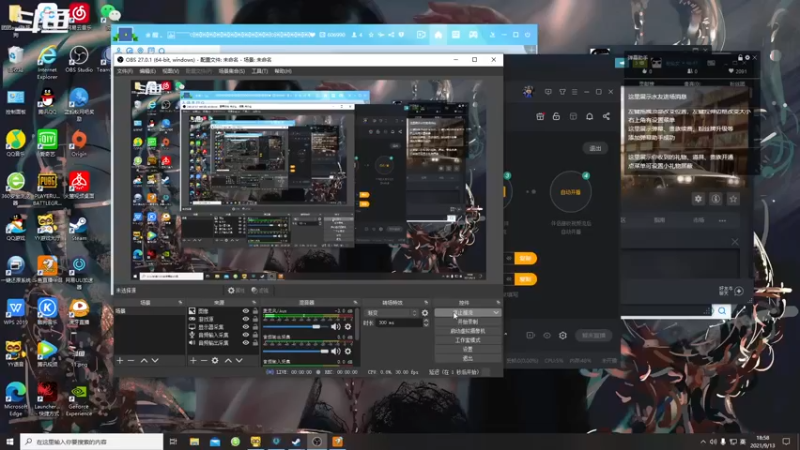
Task: Adjust the microphone volume slider in mixer
Action: pyautogui.click(x=296, y=327)
